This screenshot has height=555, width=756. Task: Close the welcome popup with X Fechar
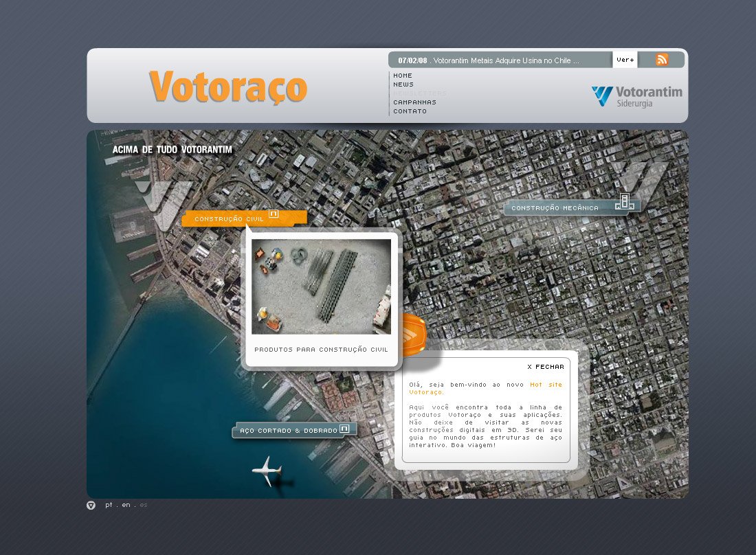click(x=545, y=367)
